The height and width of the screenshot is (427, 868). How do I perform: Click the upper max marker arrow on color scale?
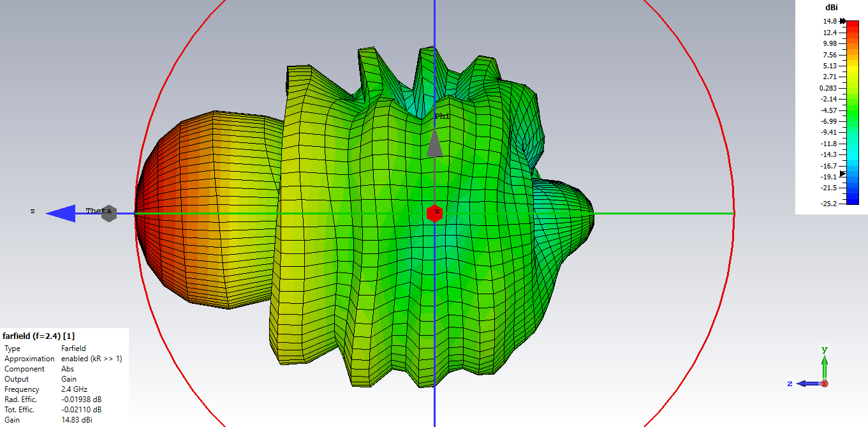point(842,21)
